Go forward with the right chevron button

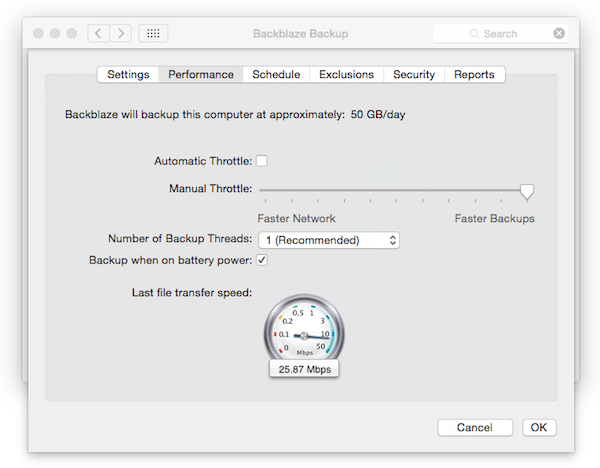[x=121, y=33]
